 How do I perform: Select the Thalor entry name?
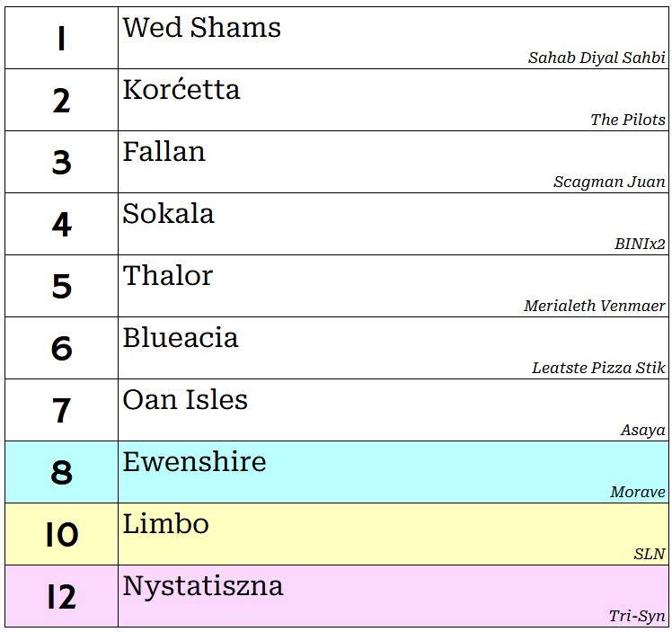tap(168, 275)
